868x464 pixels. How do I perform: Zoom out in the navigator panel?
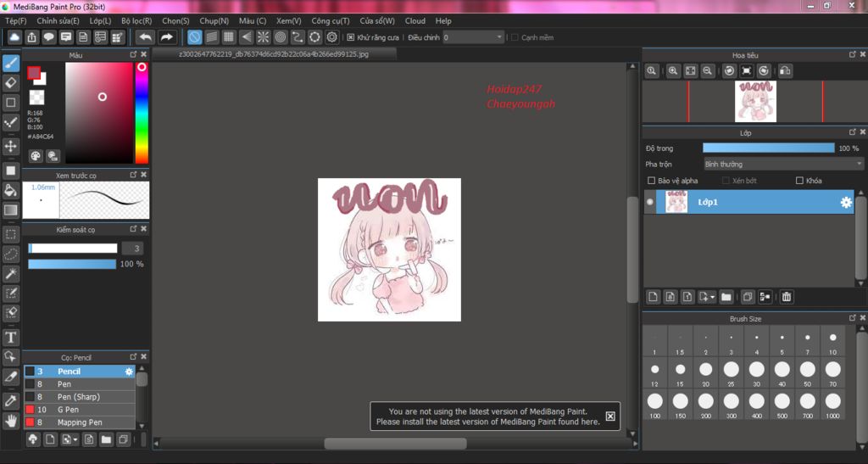pos(708,71)
